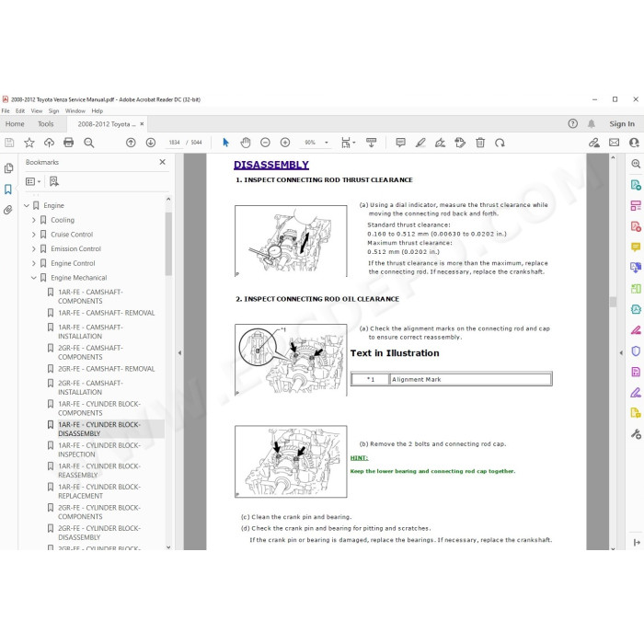644x644 pixels.
Task: Open search magnifier in right pane
Action: tap(636, 164)
